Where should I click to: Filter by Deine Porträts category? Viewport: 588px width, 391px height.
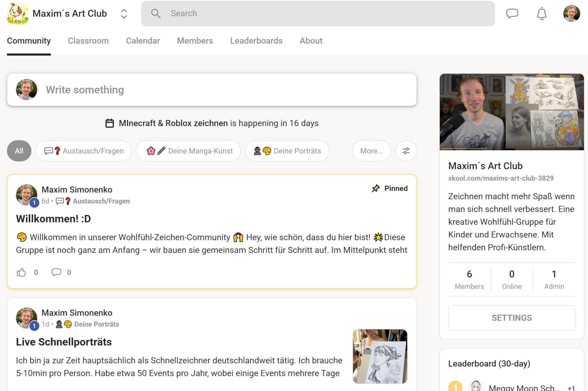coord(287,151)
